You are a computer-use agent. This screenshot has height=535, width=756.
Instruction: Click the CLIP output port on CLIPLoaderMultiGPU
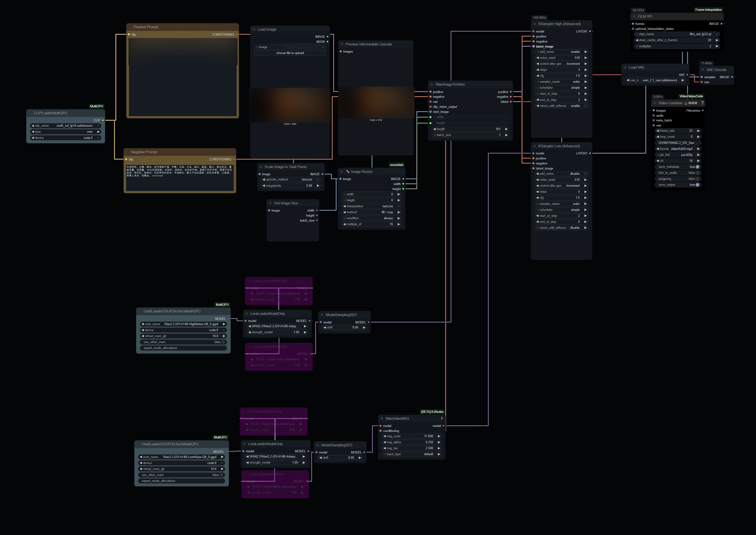[103, 120]
